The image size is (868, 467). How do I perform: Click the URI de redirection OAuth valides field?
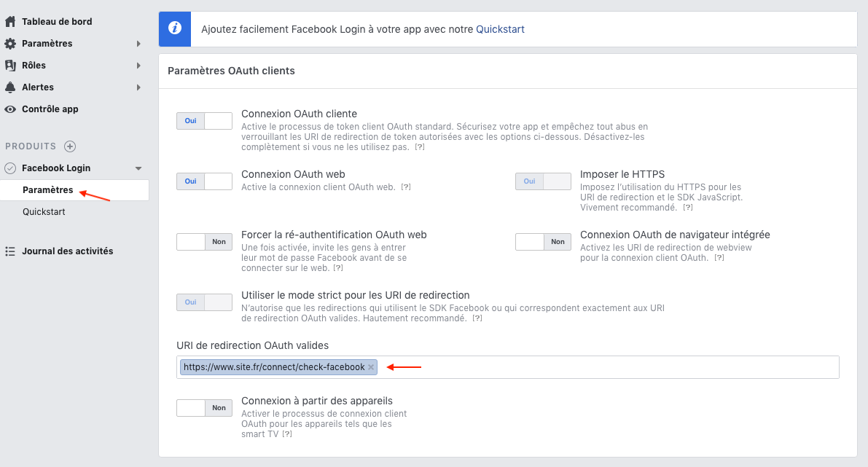pyautogui.click(x=508, y=367)
